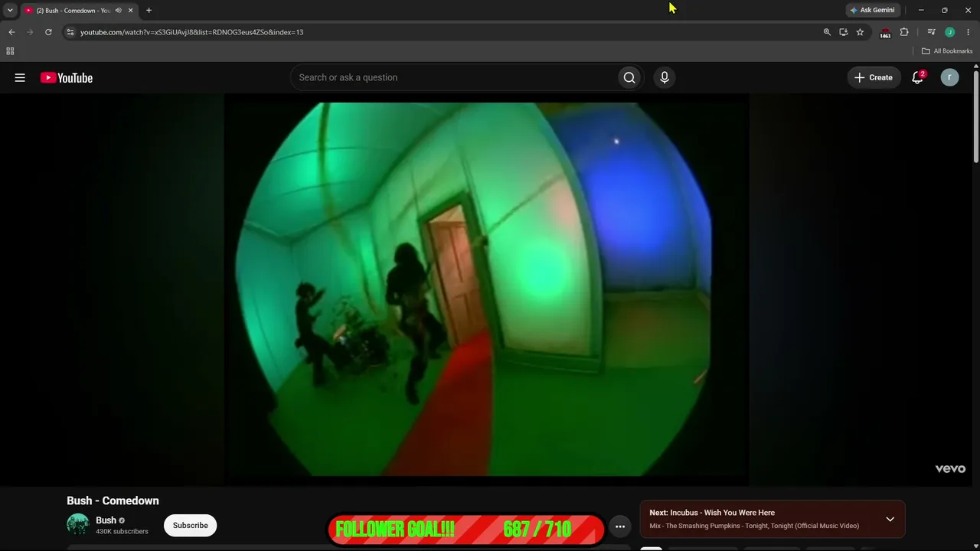Open the YouTube account avatar menu
The height and width of the screenshot is (551, 980).
pyautogui.click(x=949, y=77)
